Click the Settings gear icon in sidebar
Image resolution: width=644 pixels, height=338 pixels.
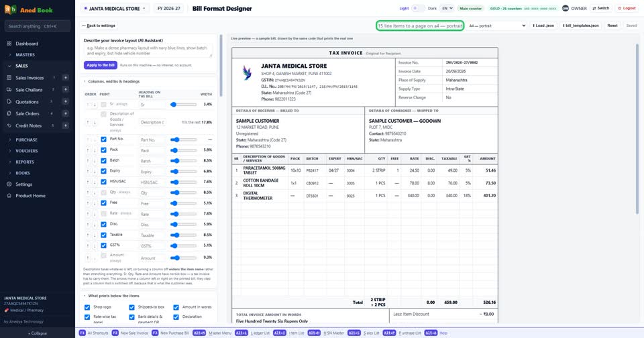click(9, 184)
